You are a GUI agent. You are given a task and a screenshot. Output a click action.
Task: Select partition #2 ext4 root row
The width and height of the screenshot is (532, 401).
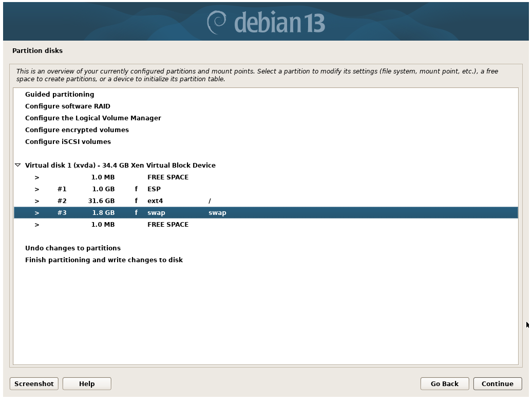click(265, 201)
